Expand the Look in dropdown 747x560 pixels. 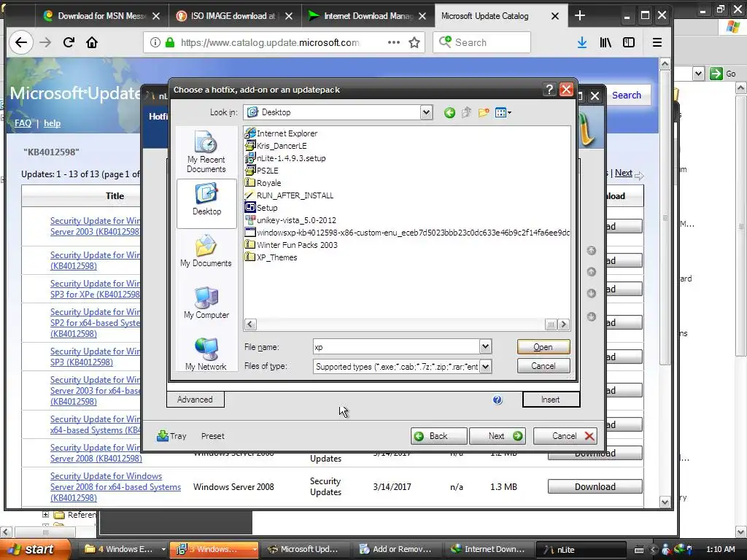pos(426,112)
